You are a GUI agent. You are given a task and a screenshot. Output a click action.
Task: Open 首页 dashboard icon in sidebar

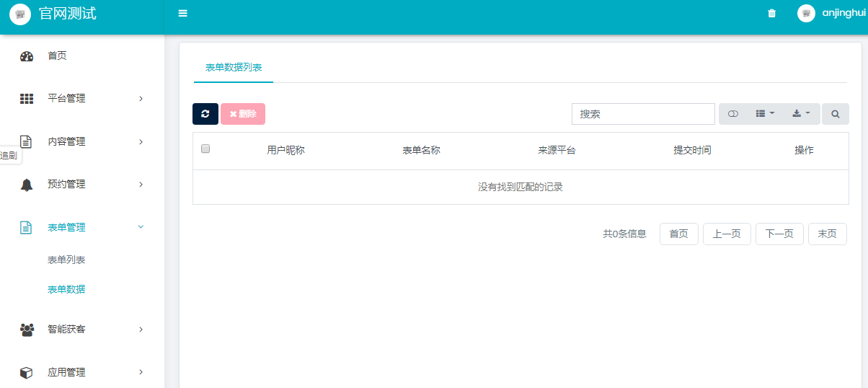27,56
